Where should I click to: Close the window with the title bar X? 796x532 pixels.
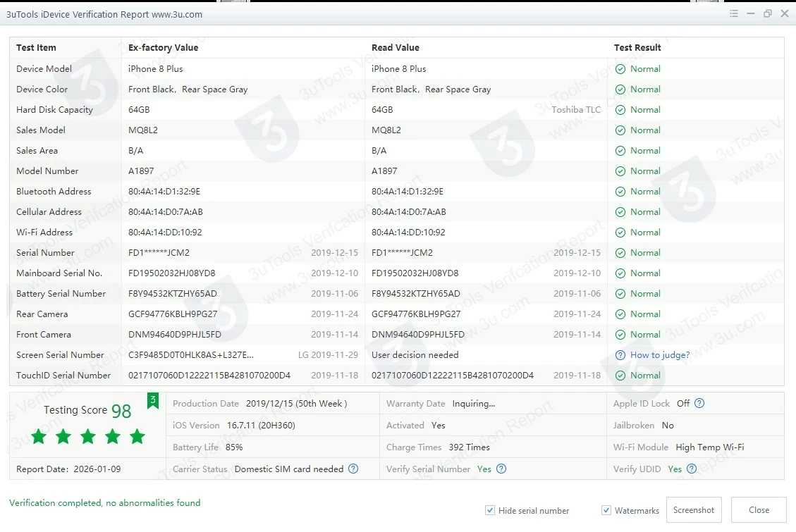785,14
